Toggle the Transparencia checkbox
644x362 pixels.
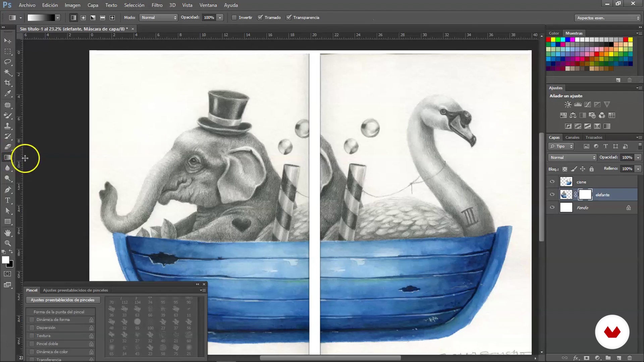pos(288,17)
